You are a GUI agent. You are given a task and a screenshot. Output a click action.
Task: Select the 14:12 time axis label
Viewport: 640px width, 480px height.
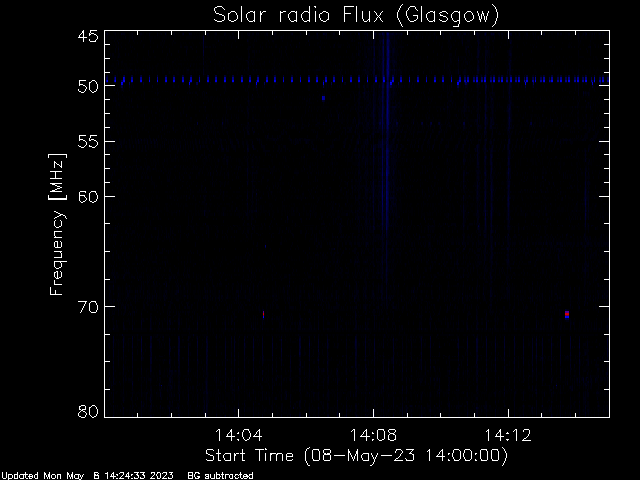(x=508, y=435)
